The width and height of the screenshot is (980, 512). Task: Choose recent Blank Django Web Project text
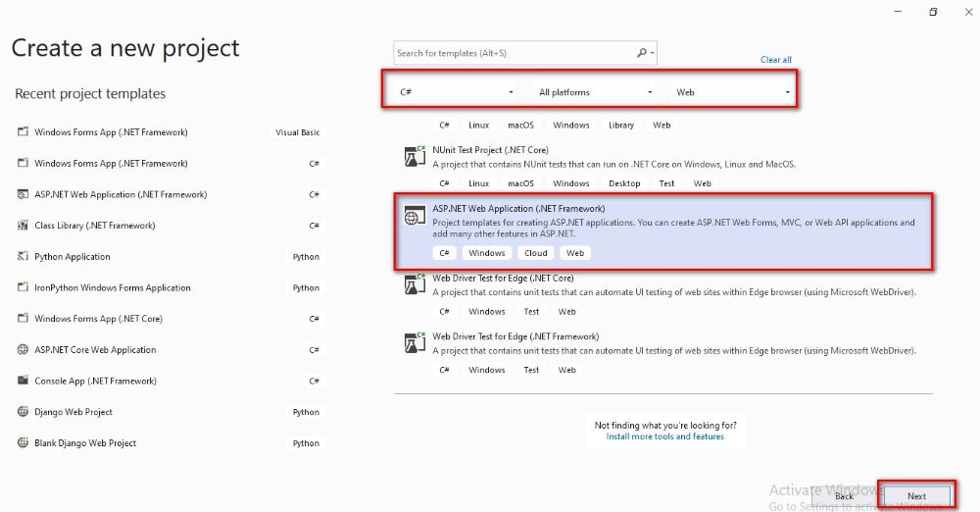click(x=85, y=443)
